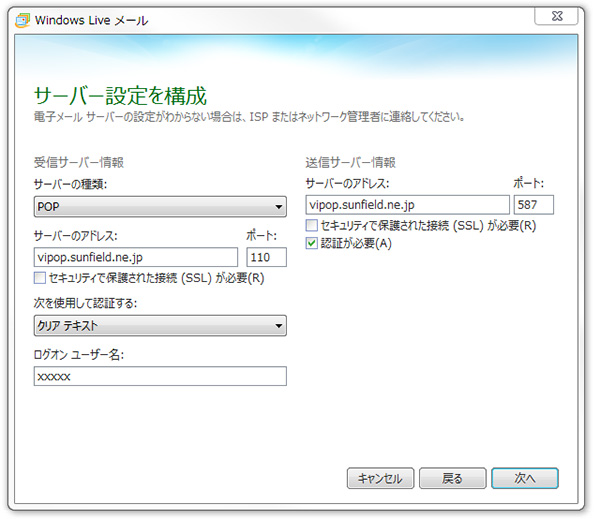
Task: Click the 受信サーバー情報 section label
Action: pos(79,162)
